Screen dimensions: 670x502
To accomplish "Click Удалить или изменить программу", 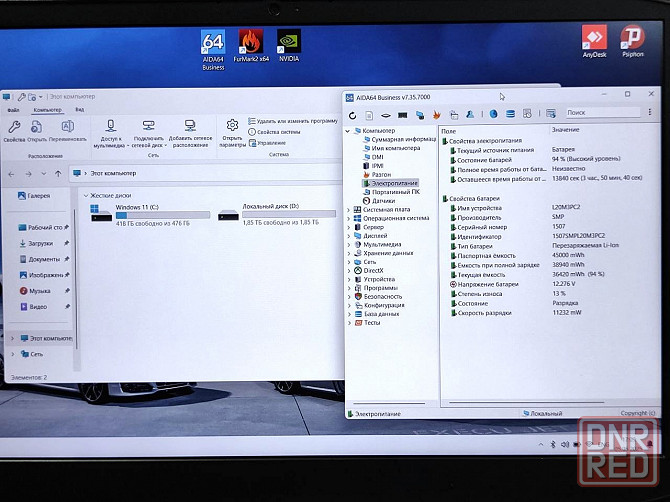I will (293, 121).
